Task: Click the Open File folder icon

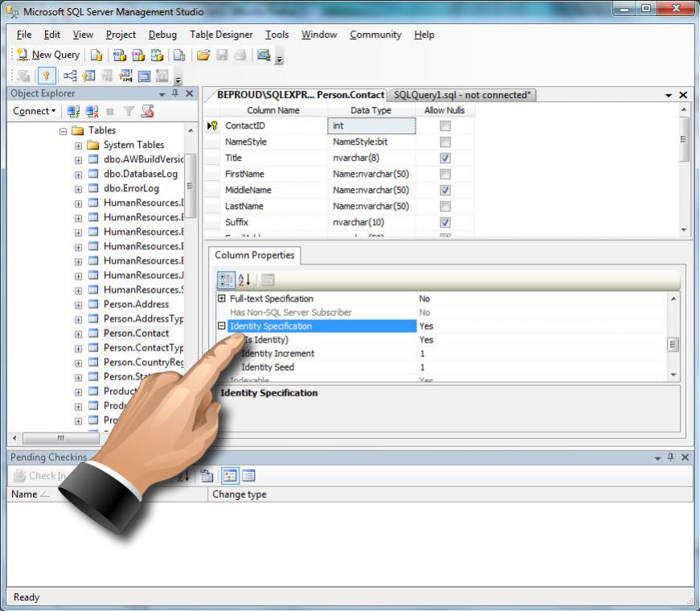Action: point(203,55)
